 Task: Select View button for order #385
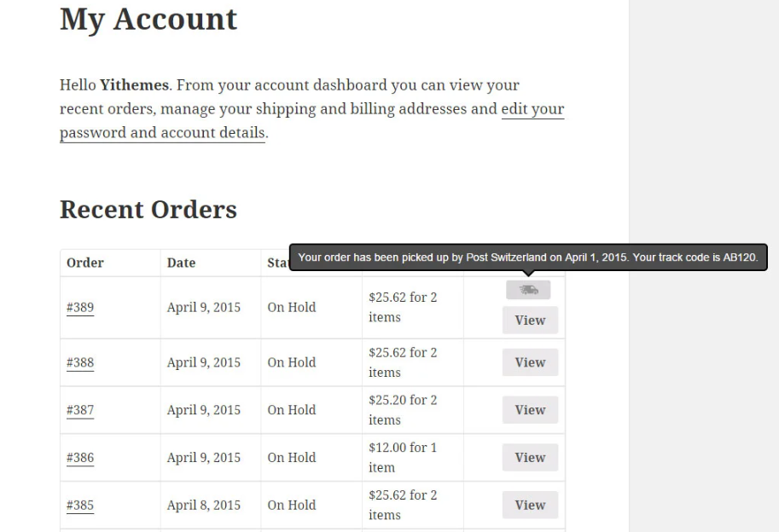click(530, 505)
